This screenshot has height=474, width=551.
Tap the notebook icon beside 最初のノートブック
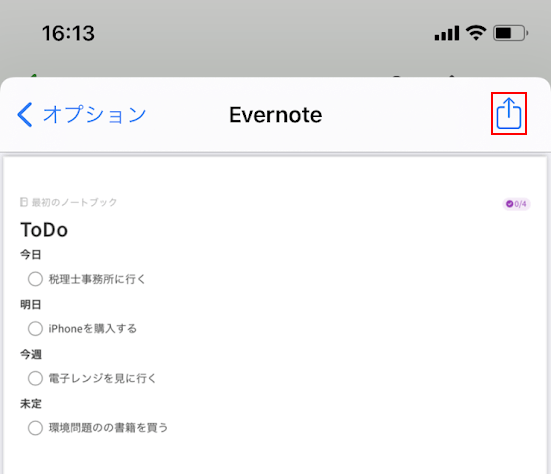pyautogui.click(x=24, y=202)
